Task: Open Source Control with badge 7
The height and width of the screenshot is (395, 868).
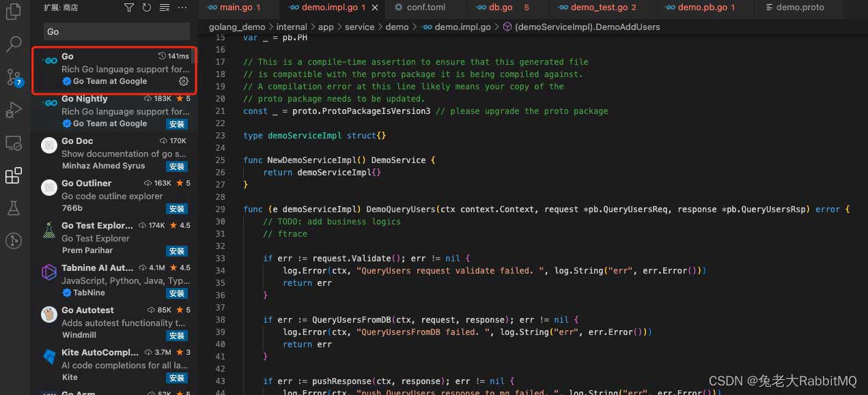Action: tap(14, 77)
